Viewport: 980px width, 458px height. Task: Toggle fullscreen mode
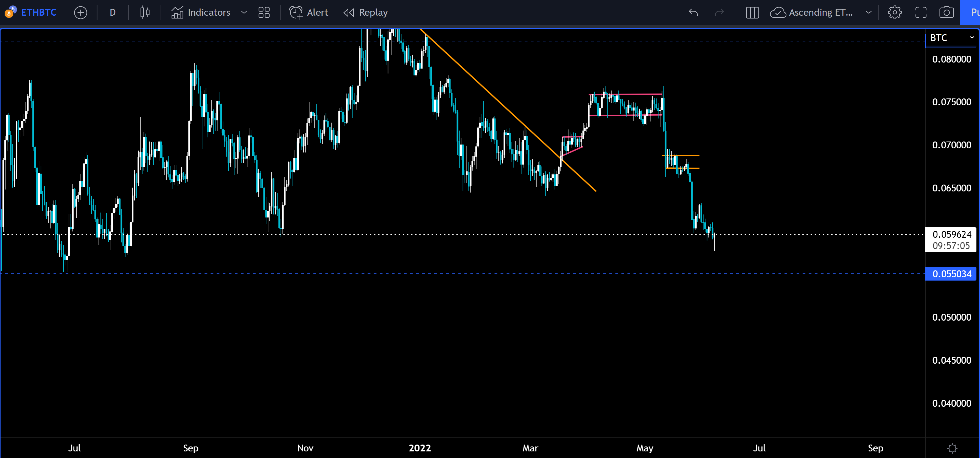pos(921,13)
